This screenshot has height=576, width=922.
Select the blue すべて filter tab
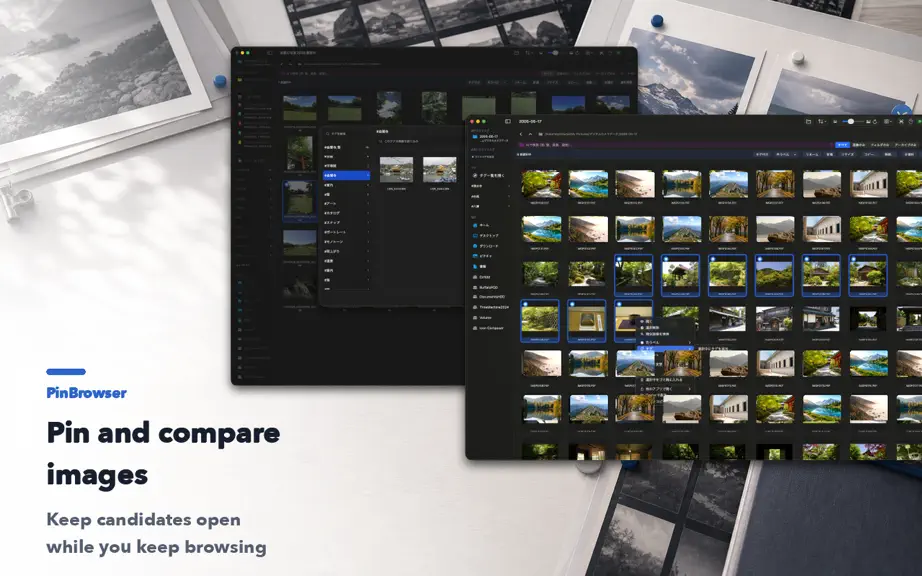click(x=843, y=145)
